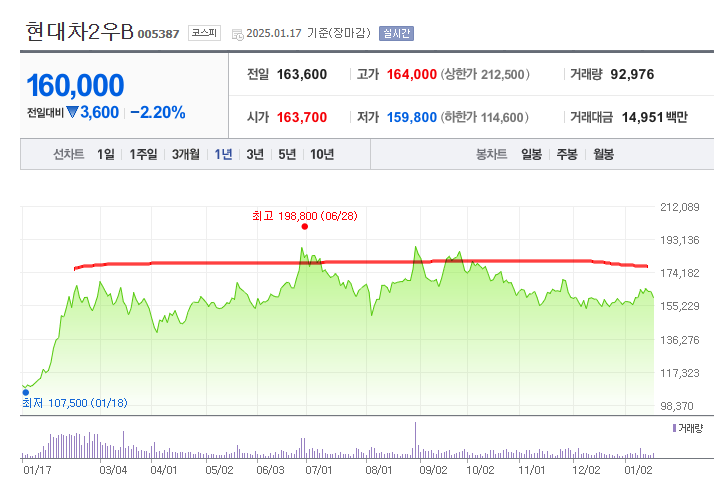Switch to the 일봉 daily candle chart
714x491 pixels.
tap(531, 154)
